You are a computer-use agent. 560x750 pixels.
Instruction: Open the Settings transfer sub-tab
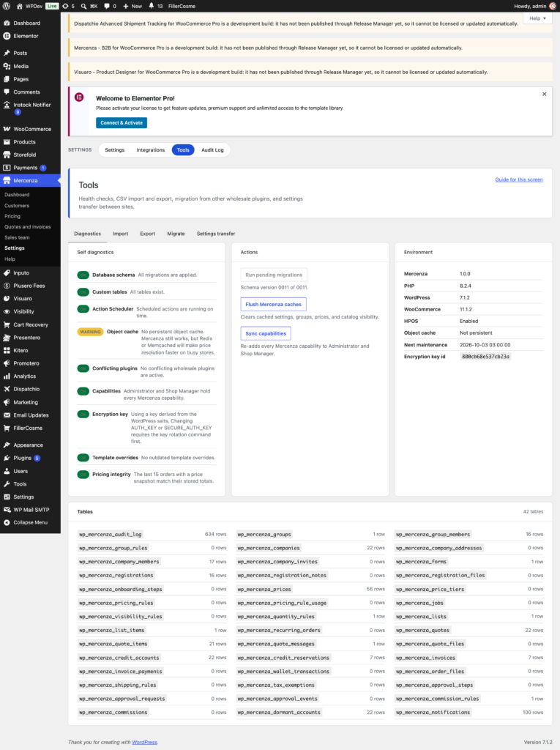(x=216, y=234)
